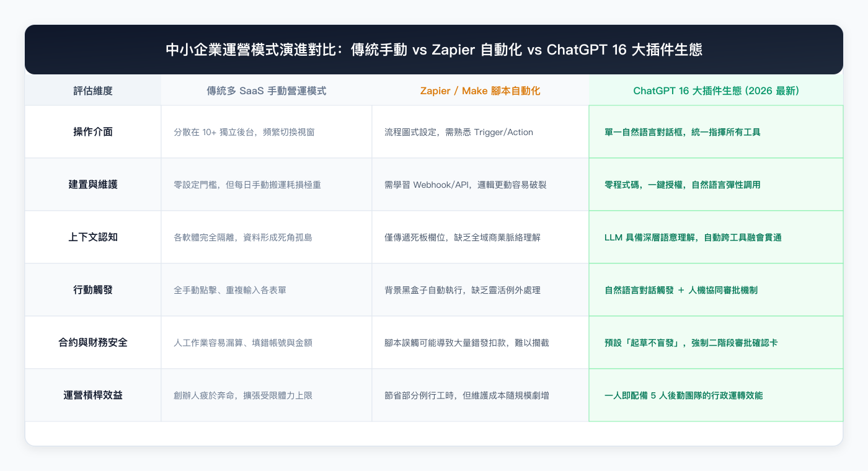Select cell 全手動點擊、重複輸入各表單
The width and height of the screenshot is (868, 471).
pyautogui.click(x=267, y=290)
